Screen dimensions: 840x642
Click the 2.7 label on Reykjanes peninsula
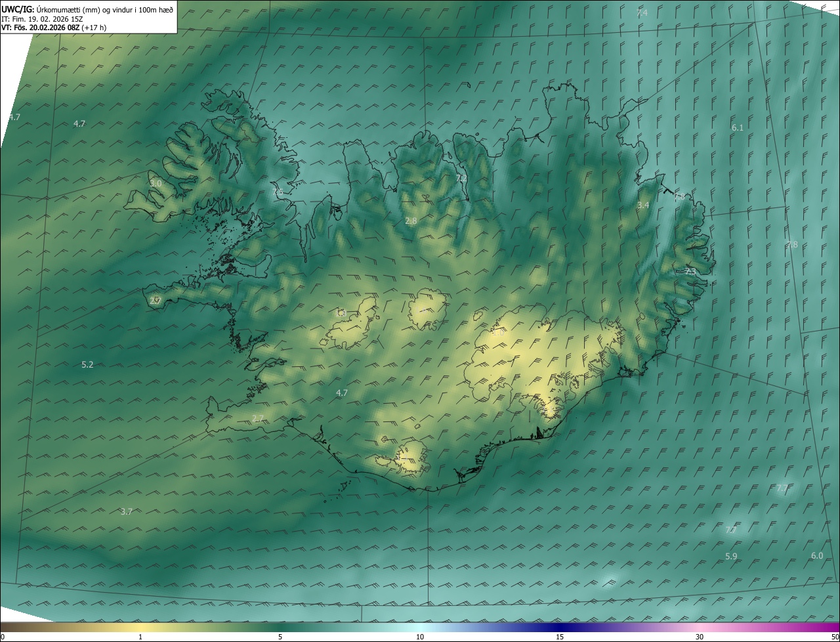258,418
